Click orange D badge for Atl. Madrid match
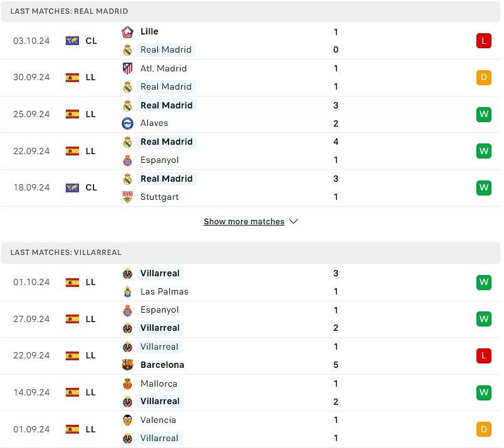 tap(484, 78)
